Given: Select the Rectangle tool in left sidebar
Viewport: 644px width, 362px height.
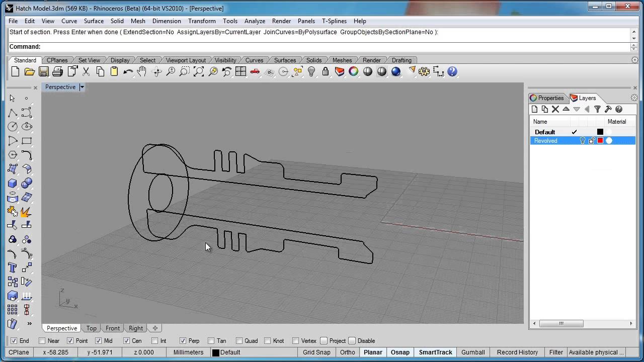Looking at the screenshot, I should point(27,141).
